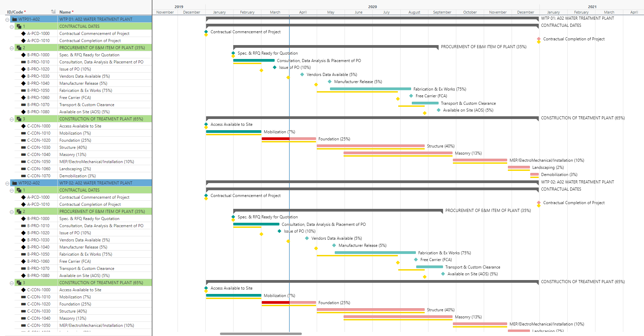The image size is (644, 336).
Task: Collapse the WTP02-A02 project node
Action: tap(7, 183)
